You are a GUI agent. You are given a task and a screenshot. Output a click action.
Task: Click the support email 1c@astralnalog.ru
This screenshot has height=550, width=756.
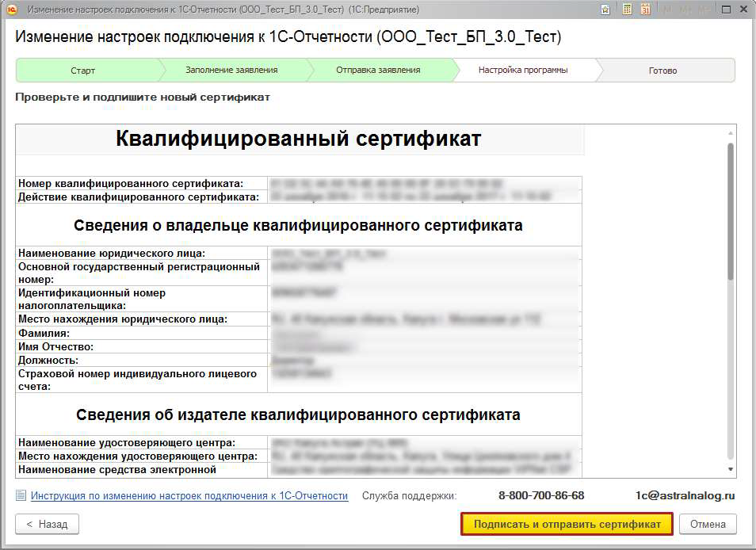click(x=685, y=495)
